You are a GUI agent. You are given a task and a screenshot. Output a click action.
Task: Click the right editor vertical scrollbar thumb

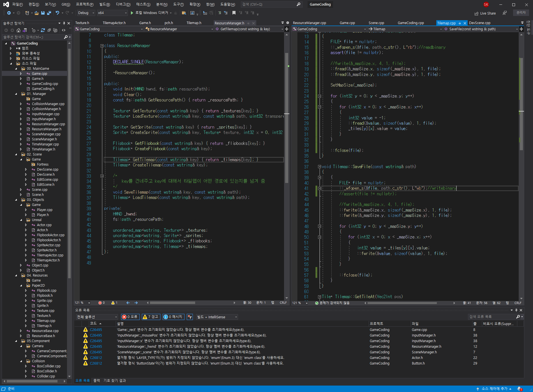point(521,104)
